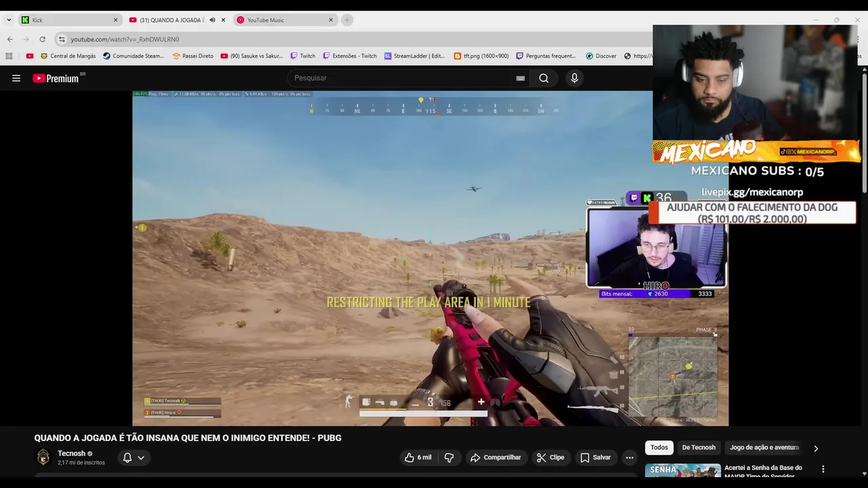Reload the page
Screen dimensions: 868x488
point(43,39)
